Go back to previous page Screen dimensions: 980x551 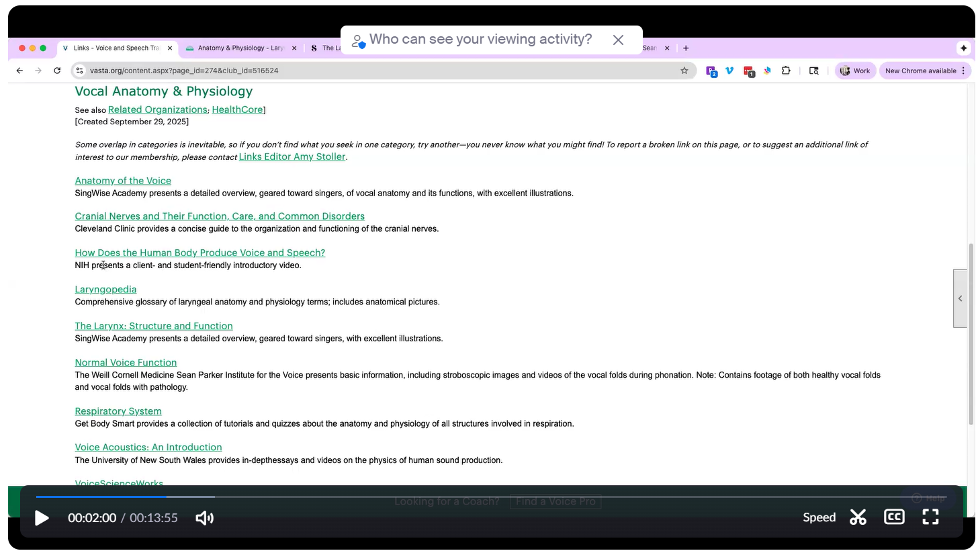19,71
